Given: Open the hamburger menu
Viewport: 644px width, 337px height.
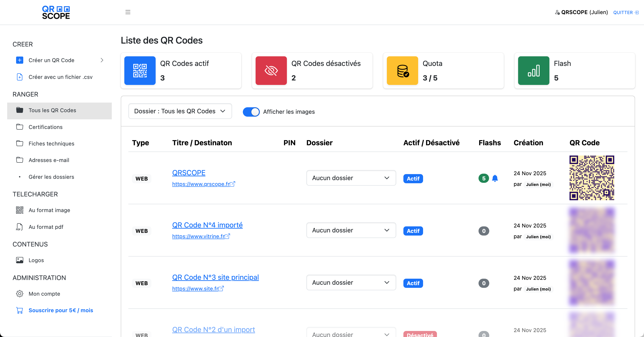Looking at the screenshot, I should [128, 12].
